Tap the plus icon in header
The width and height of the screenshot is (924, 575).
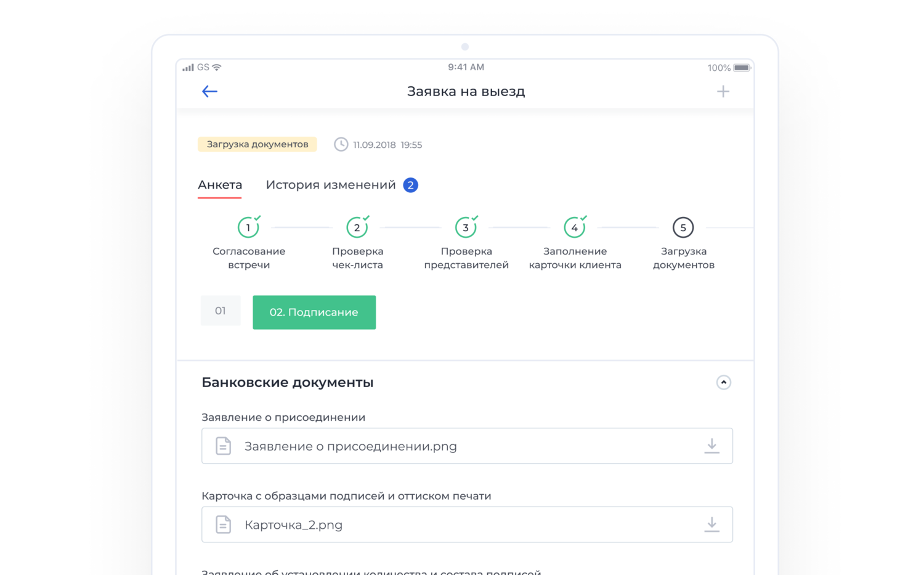tap(723, 91)
